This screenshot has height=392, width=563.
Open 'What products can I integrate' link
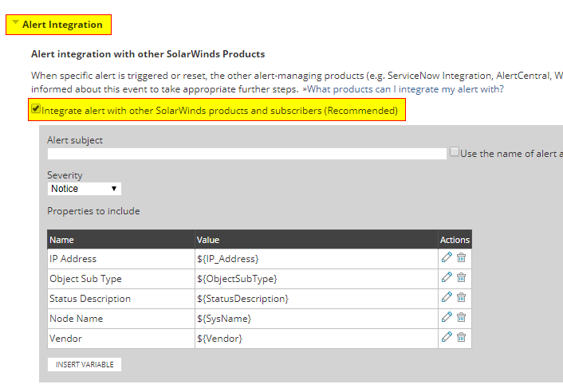click(x=405, y=89)
